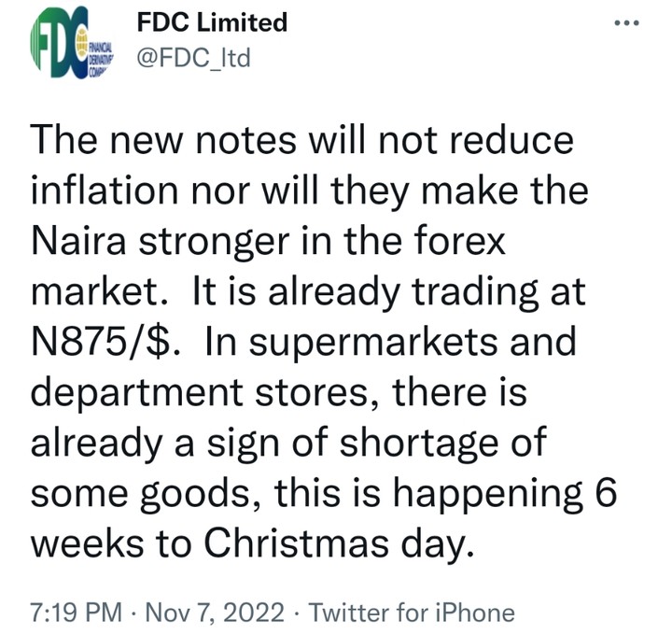This screenshot has width=672, height=634.
Task: Click the 7:19 PM timestamp
Action: (77, 613)
